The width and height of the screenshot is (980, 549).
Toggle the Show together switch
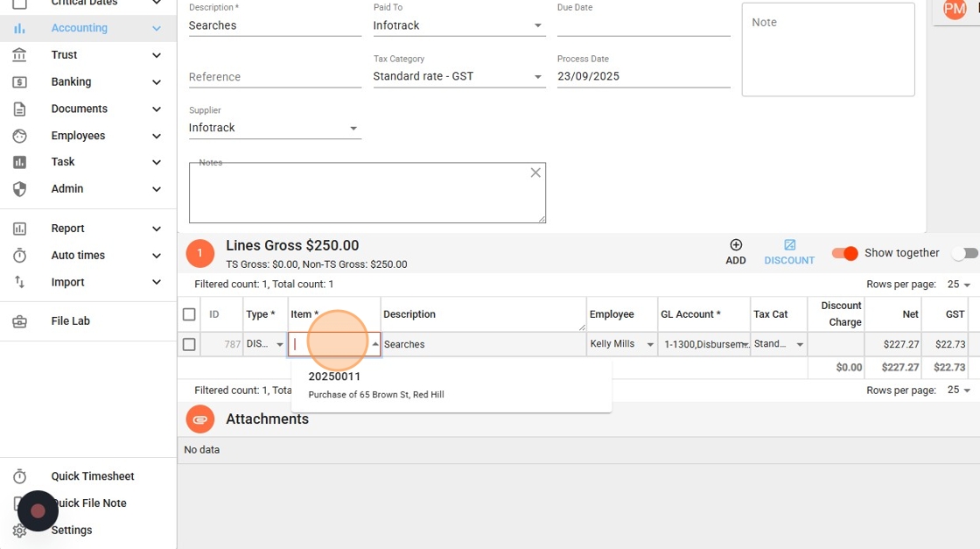(844, 253)
